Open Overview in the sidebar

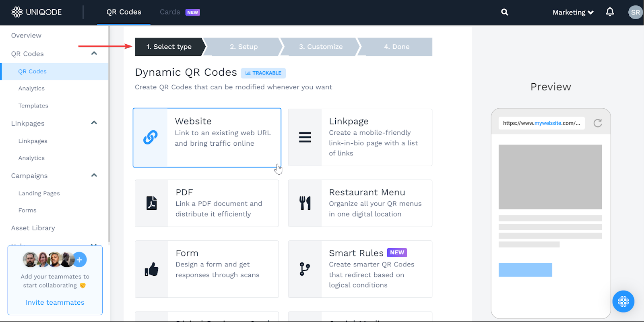click(26, 35)
